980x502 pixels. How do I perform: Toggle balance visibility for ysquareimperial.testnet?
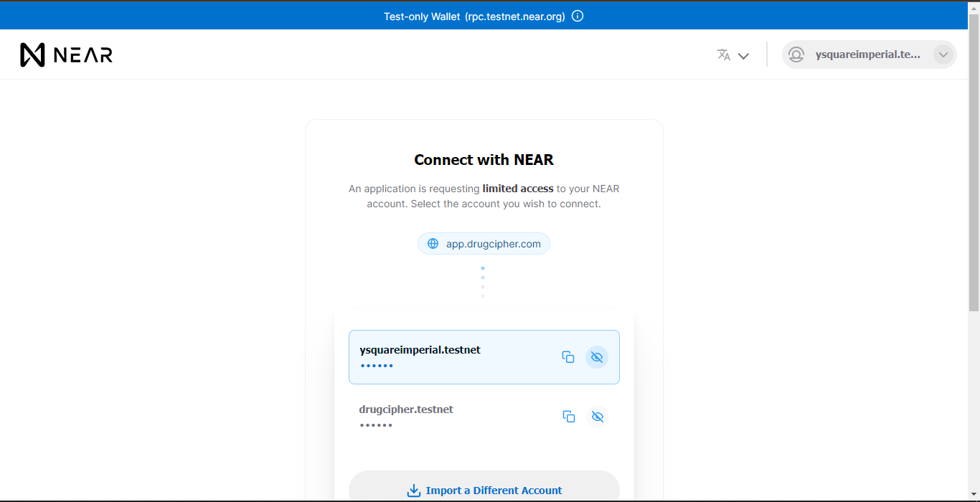pos(597,357)
